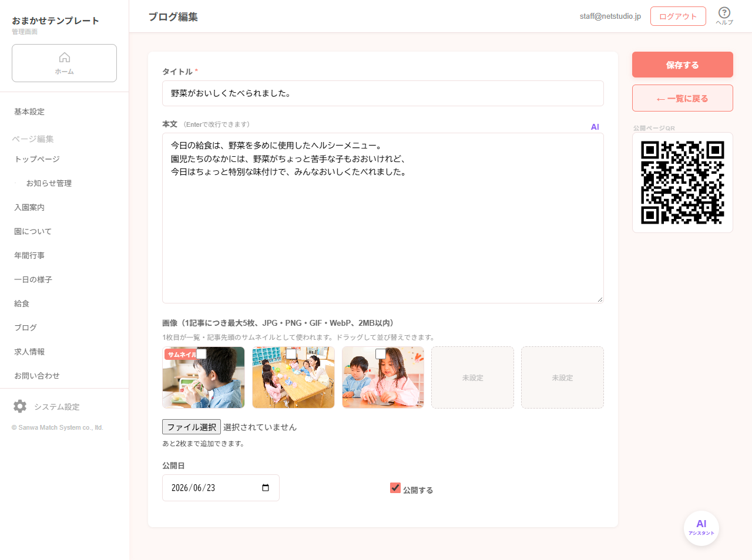This screenshot has width=752, height=560.
Task: Click the AI link above the 本文 field
Action: (x=595, y=127)
